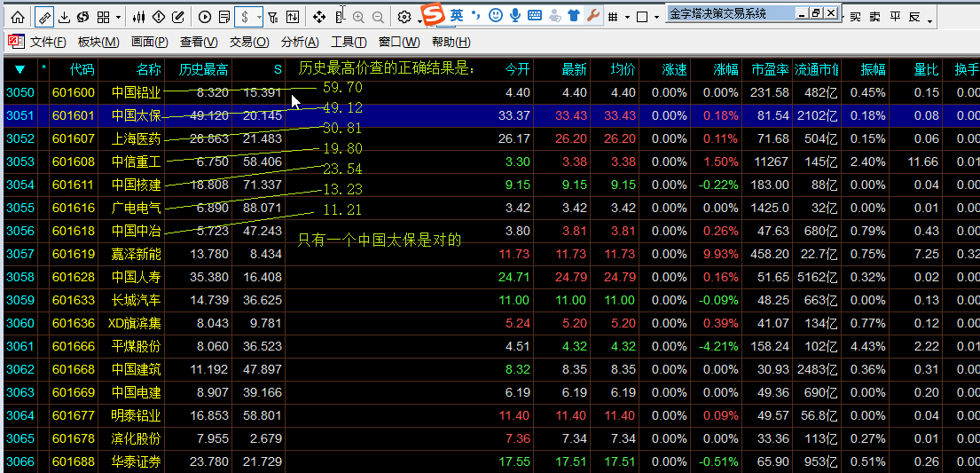Expand the square window dropdown arrow

(x=656, y=18)
